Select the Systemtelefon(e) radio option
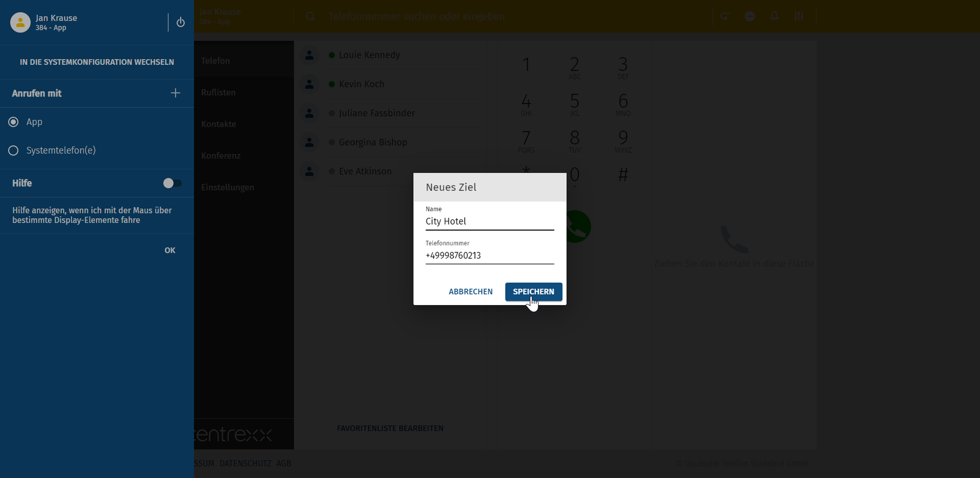The height and width of the screenshot is (478, 980). (x=14, y=150)
